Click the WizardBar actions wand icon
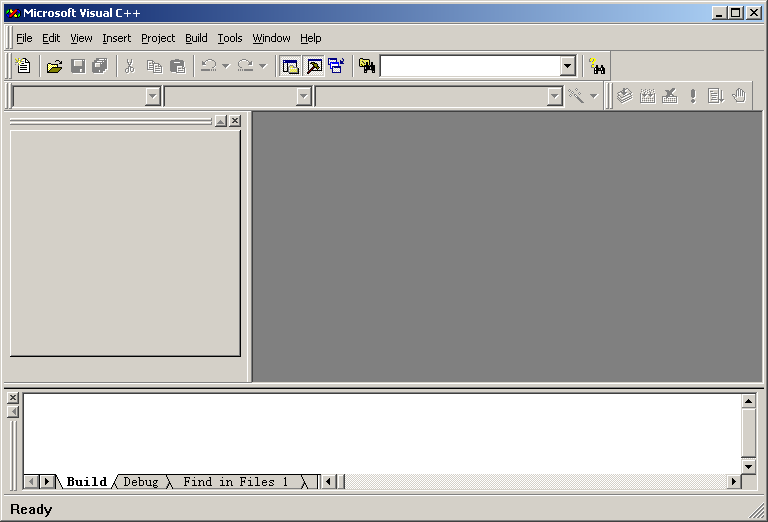This screenshot has height=522, width=768. pyautogui.click(x=576, y=95)
